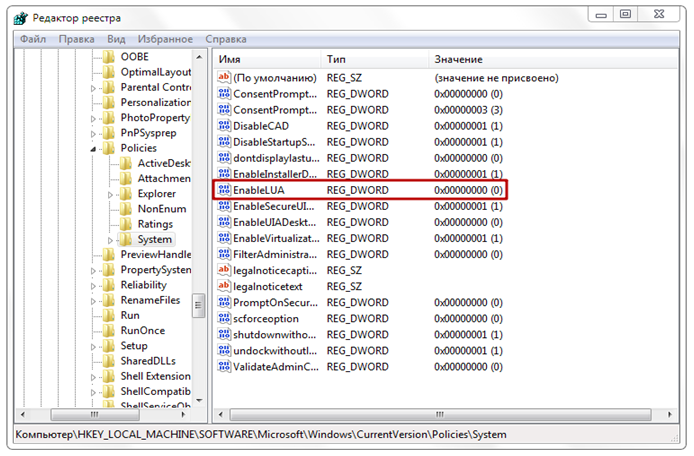The image size is (694, 456).
Task: Click the (По умолчанию) string value icon
Action: click(x=224, y=78)
